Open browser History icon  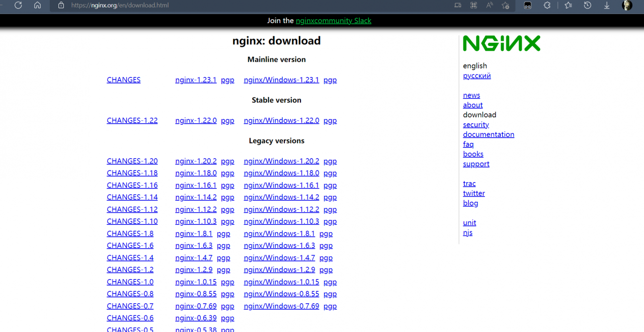587,5
